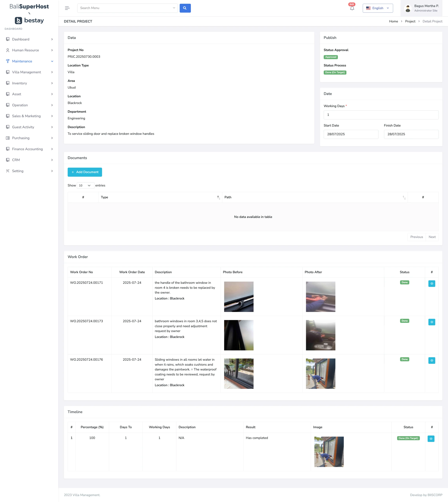View timeline entry eye icon
448x502 pixels.
[431, 439]
